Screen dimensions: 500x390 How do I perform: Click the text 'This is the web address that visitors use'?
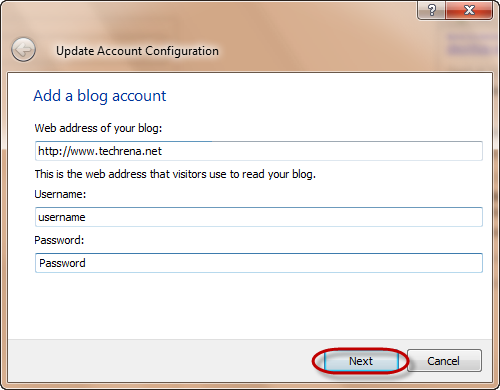(131, 174)
